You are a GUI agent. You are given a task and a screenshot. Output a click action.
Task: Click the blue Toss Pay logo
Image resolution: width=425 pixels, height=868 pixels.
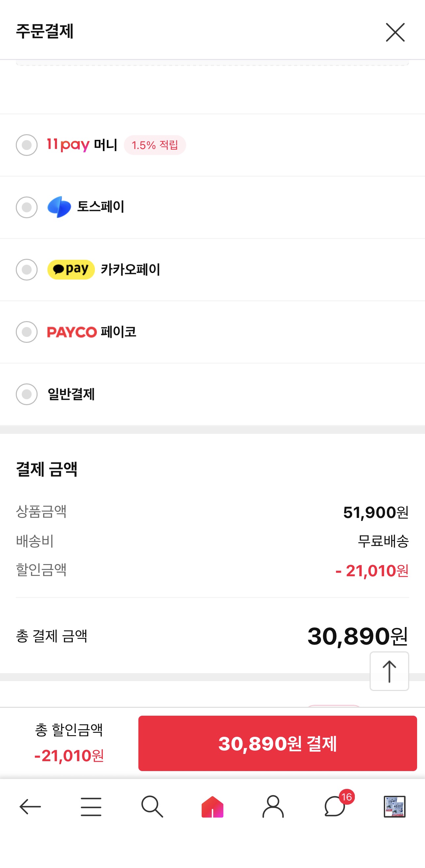[59, 207]
